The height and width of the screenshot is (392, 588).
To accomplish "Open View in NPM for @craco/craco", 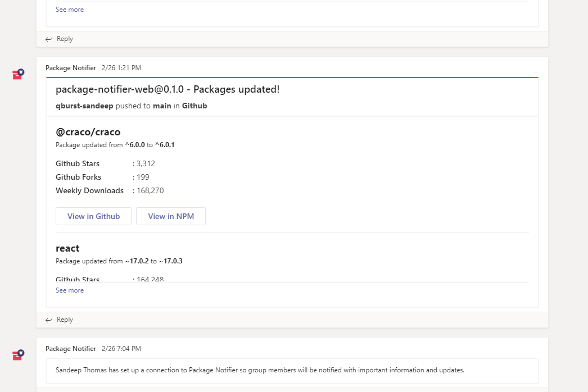I will click(171, 216).
